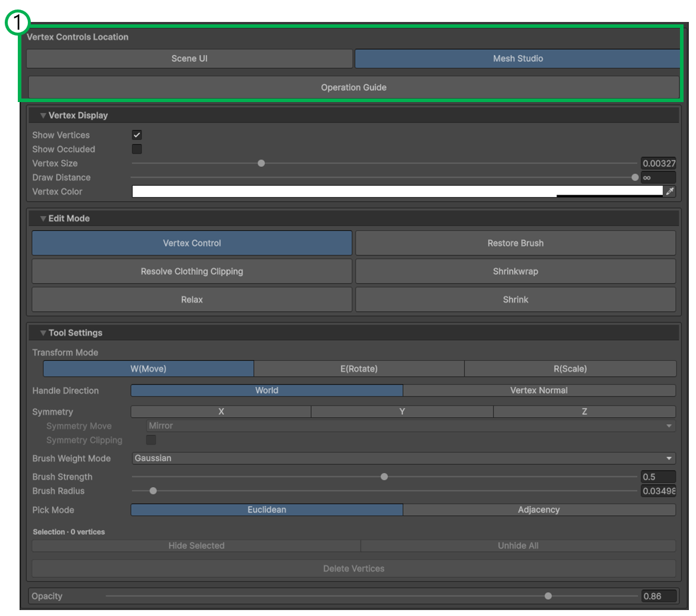Image resolution: width=696 pixels, height=616 pixels.
Task: Open the white Vertex Color swatch
Action: pos(397,191)
